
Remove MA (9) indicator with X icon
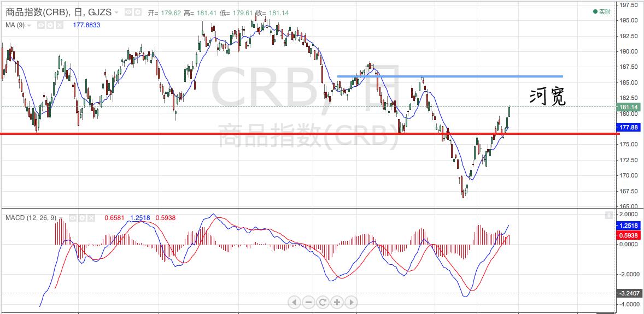click(60, 25)
